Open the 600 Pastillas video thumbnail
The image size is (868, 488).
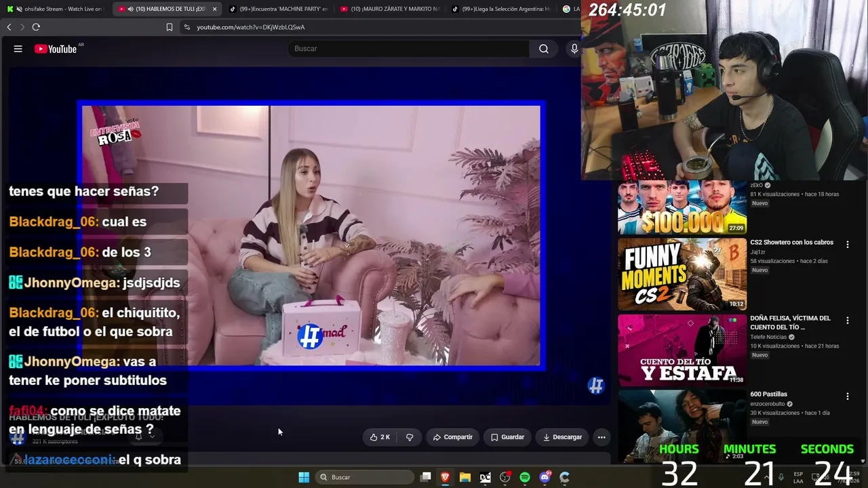[x=682, y=426]
